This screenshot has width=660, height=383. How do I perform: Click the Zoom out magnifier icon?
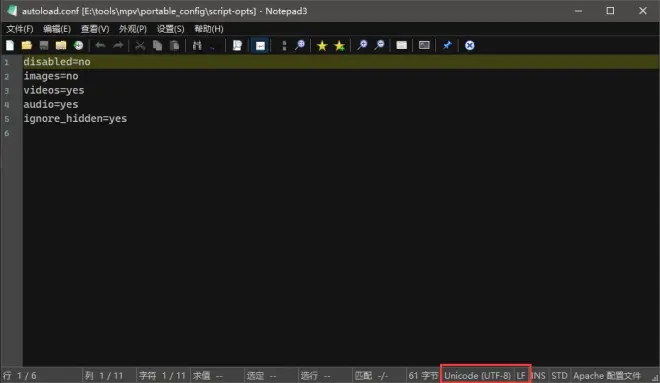[379, 45]
